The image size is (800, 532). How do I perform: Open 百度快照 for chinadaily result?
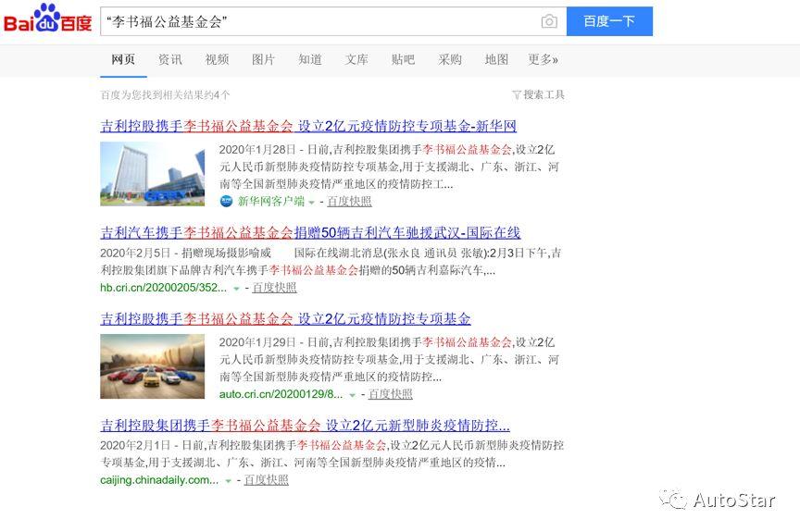pos(267,480)
